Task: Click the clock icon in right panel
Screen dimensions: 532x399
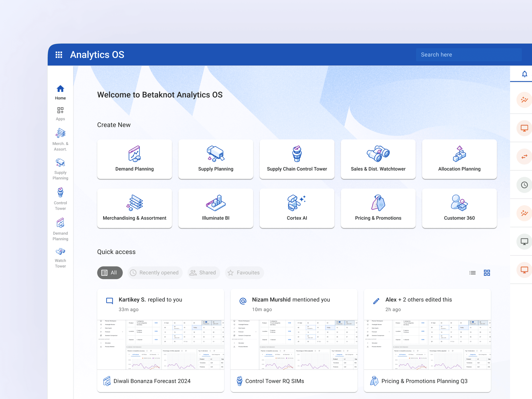Action: (x=524, y=185)
